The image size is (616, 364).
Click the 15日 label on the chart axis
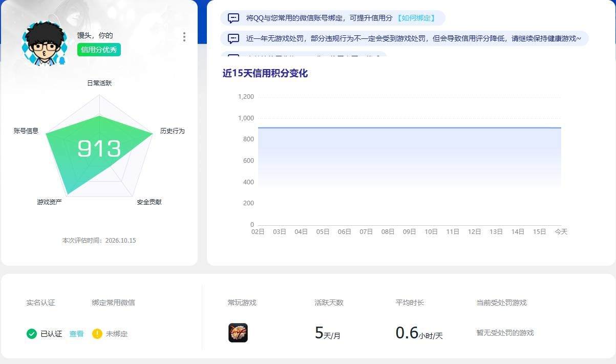coord(539,232)
